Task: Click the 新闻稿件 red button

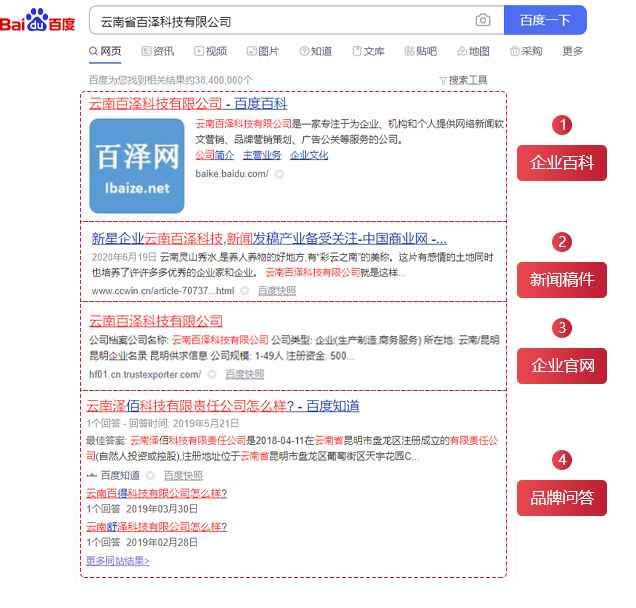Action: click(x=562, y=280)
